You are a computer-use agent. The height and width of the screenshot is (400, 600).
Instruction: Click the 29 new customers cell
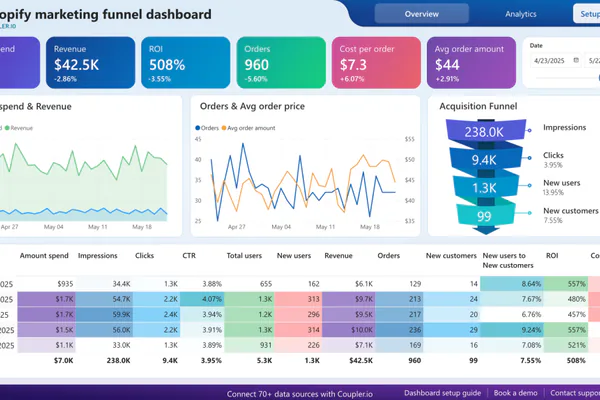452,330
